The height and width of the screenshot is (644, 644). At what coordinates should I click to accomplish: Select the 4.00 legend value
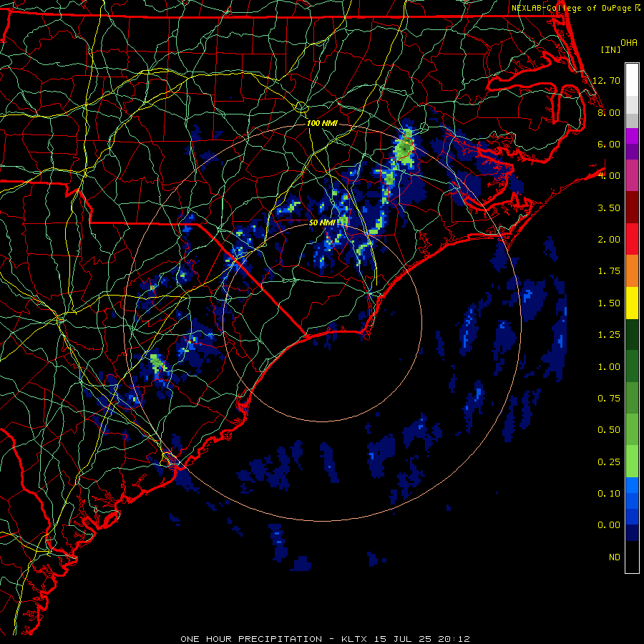point(609,176)
